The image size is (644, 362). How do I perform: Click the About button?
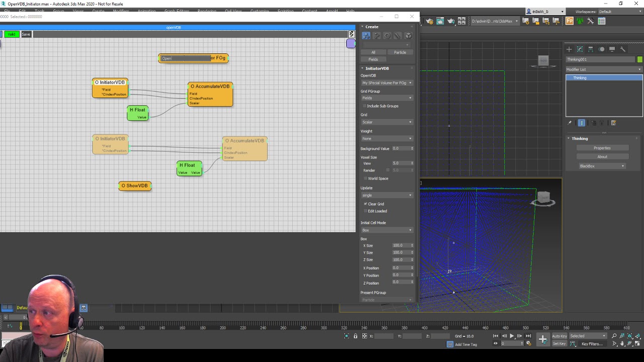point(602,157)
